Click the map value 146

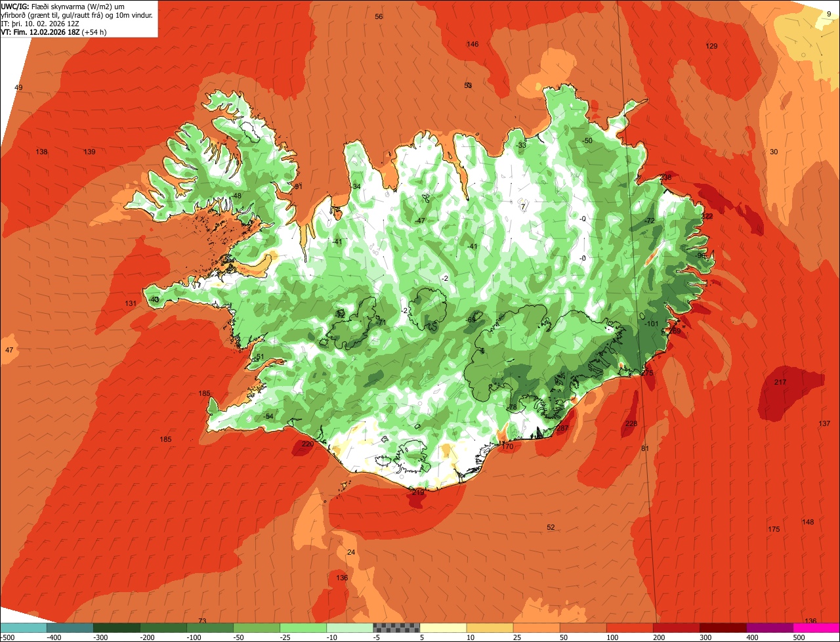(472, 45)
